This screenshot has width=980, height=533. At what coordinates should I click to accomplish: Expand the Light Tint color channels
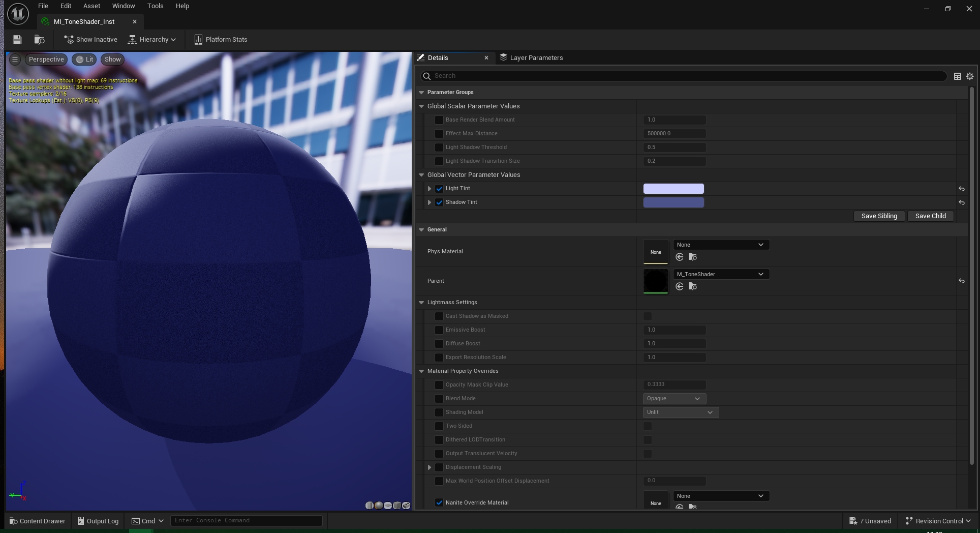point(430,189)
